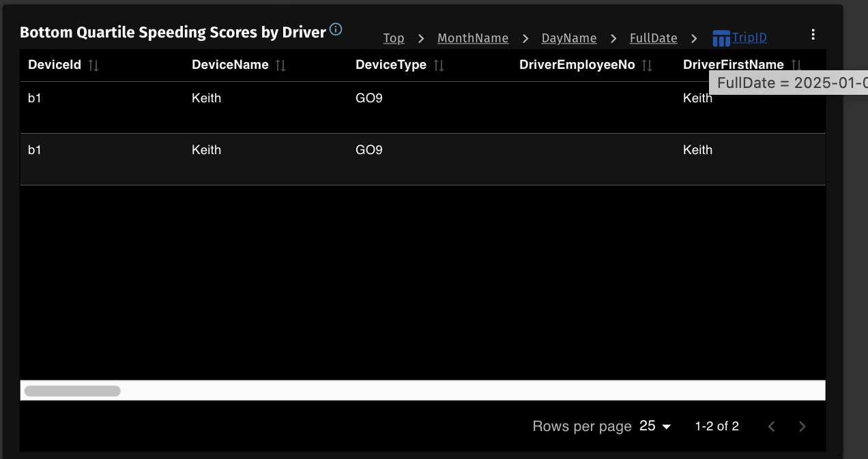Click the DeviceId column header text
This screenshot has height=459, width=868.
[55, 65]
